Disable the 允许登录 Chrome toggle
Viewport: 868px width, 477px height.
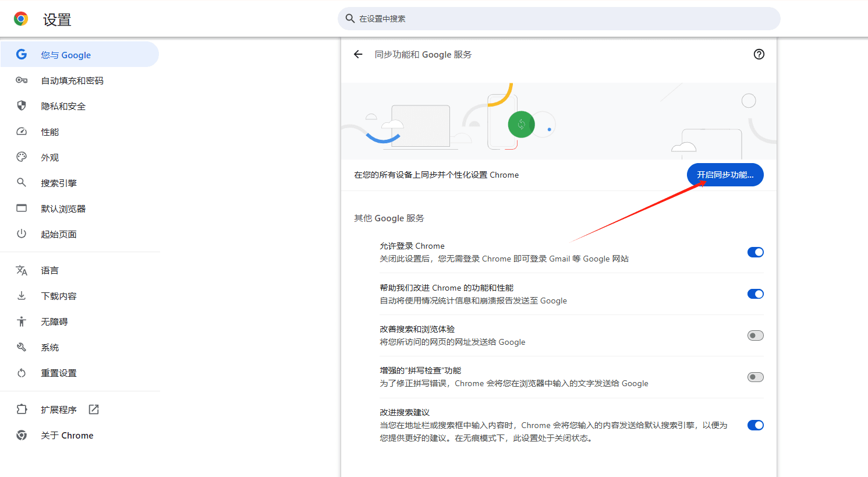[x=756, y=252]
